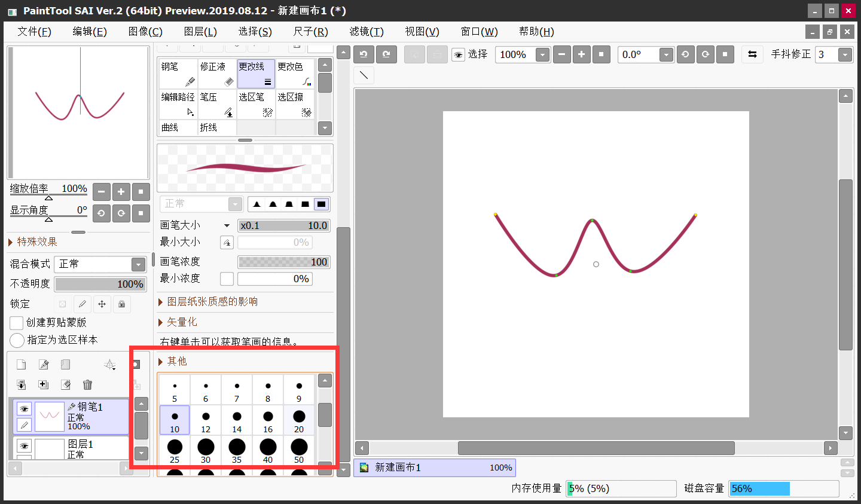Zoom in canvas with plus button next to 100%
The image size is (861, 504).
click(x=581, y=54)
